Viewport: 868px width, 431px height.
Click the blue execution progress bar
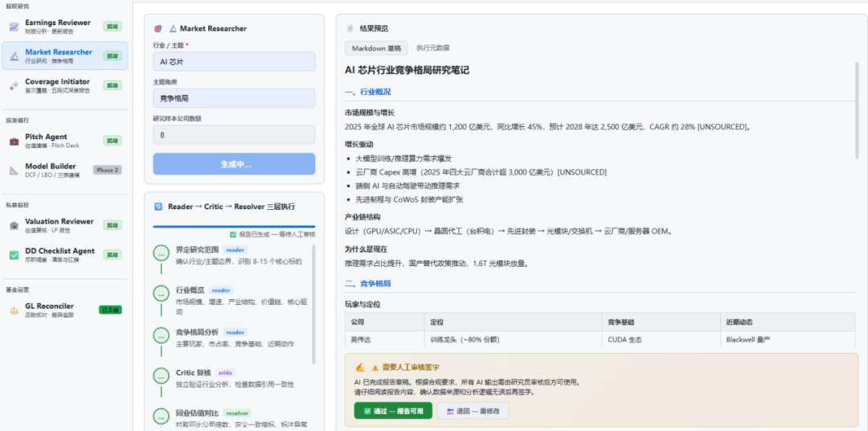click(x=234, y=227)
